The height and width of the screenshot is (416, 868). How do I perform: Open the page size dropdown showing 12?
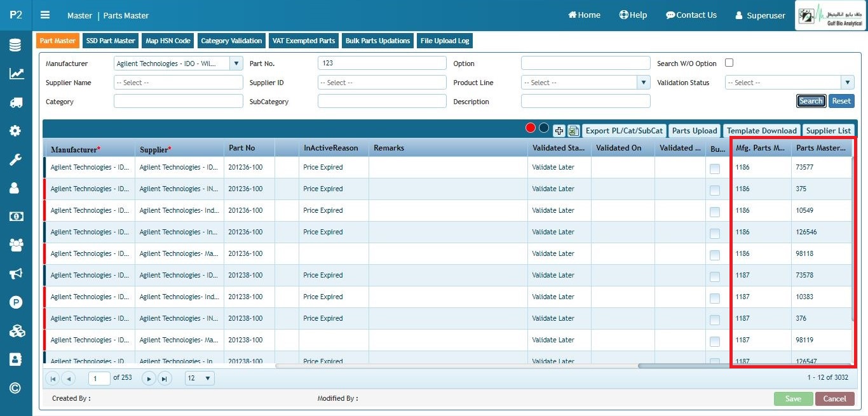click(x=200, y=379)
